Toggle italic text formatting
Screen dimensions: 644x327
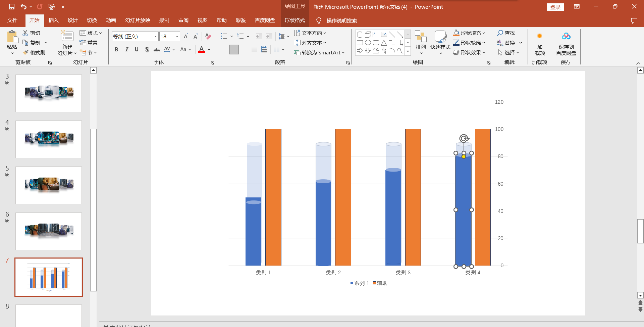[x=126, y=50]
